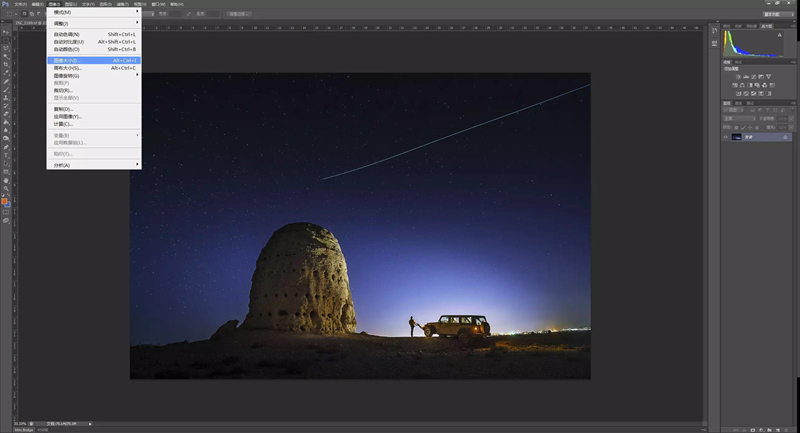Switch to the Histogram panel tab

[767, 26]
